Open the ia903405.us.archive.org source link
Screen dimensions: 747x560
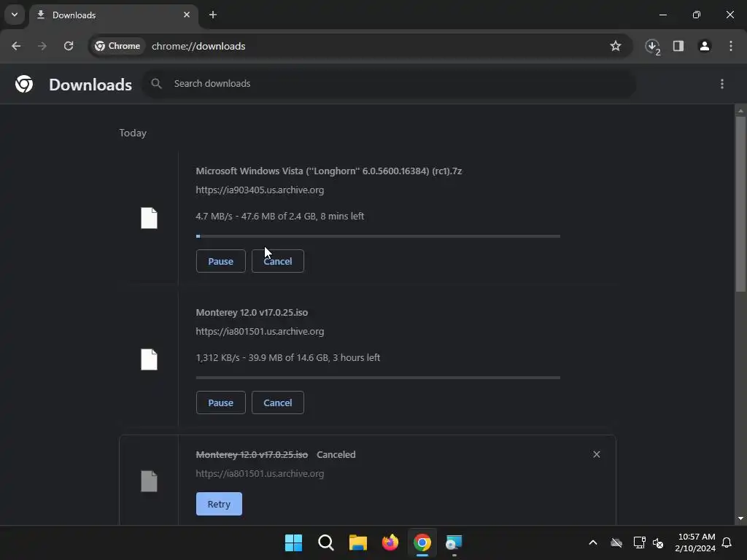pos(260,190)
